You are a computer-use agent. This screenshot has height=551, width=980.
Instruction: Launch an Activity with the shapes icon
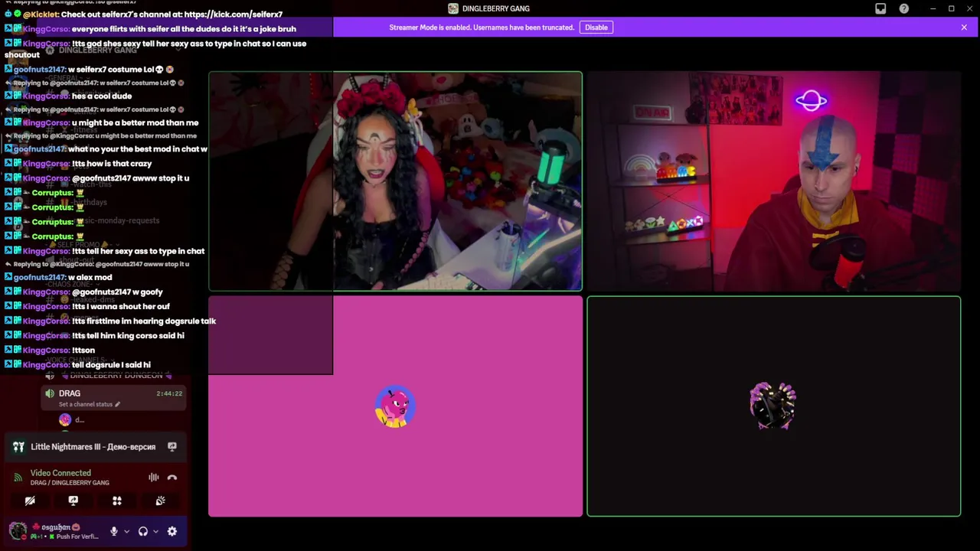pyautogui.click(x=117, y=500)
